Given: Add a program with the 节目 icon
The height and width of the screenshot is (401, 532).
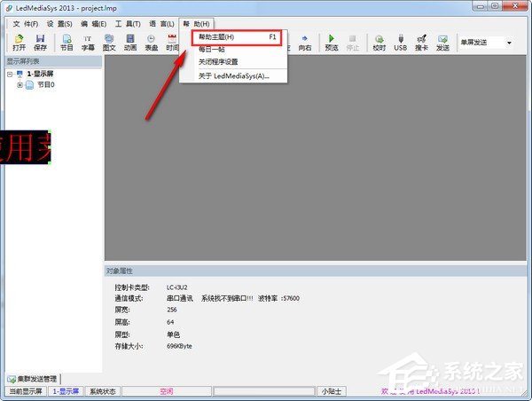Looking at the screenshot, I should click(x=66, y=43).
